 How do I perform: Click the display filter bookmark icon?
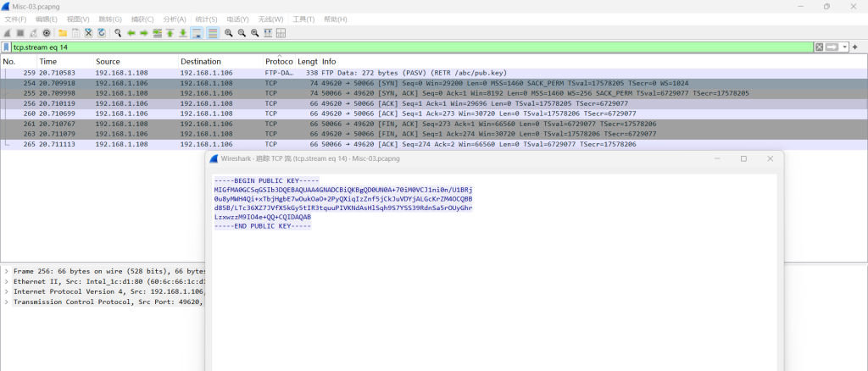pos(7,47)
